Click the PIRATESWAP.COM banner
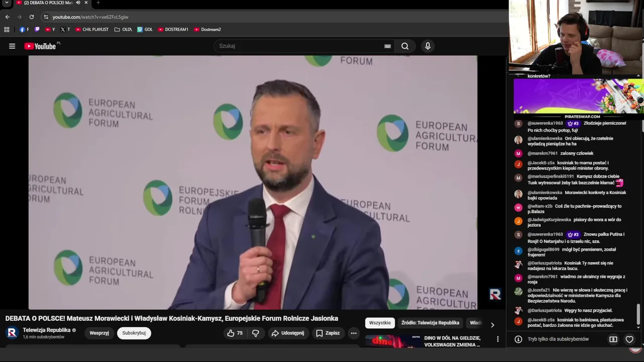Screen dimensions: 644x362 (x=579, y=99)
